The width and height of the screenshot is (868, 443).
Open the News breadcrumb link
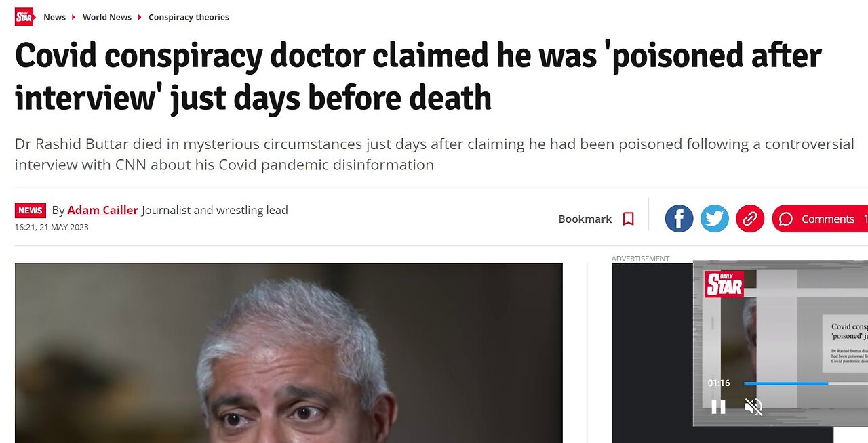point(54,17)
